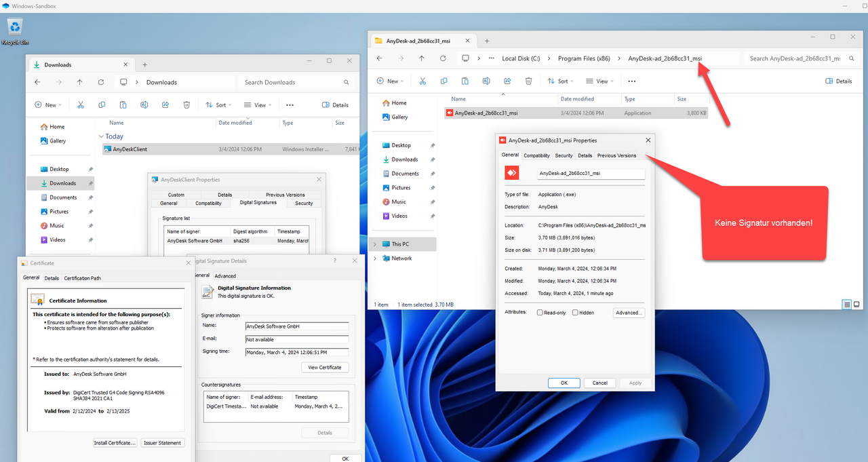Go up one level in AnyDesk folder window
The image size is (868, 462).
click(x=422, y=58)
